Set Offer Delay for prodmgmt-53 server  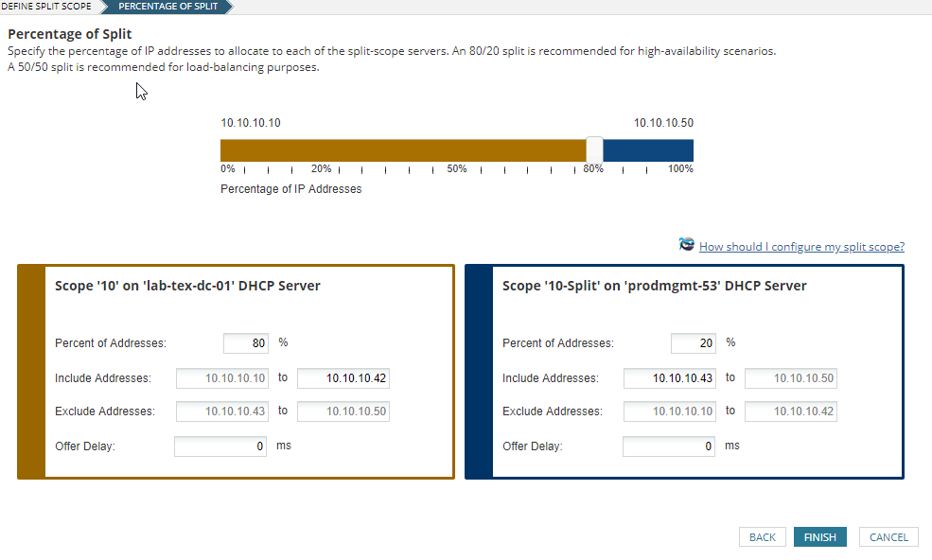pyautogui.click(x=668, y=446)
